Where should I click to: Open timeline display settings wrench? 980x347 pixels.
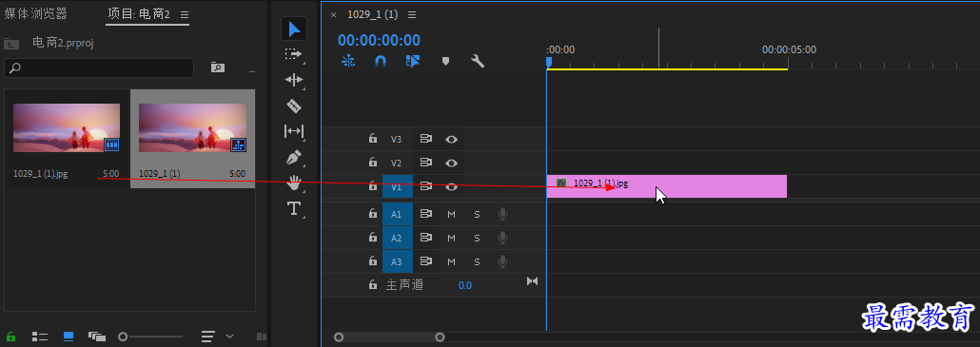(478, 61)
